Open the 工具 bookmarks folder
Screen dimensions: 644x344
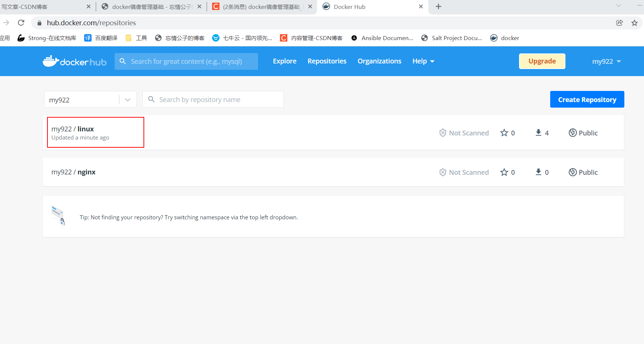(x=136, y=38)
